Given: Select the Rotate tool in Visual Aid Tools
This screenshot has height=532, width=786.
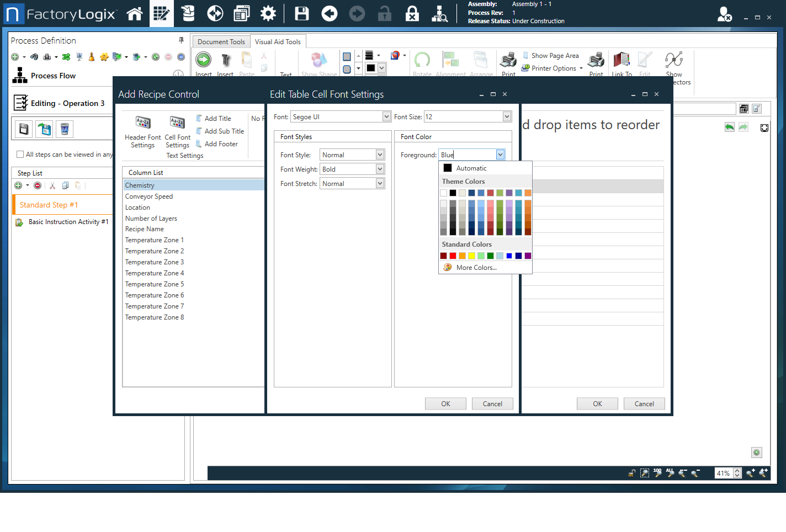Looking at the screenshot, I should (422, 62).
